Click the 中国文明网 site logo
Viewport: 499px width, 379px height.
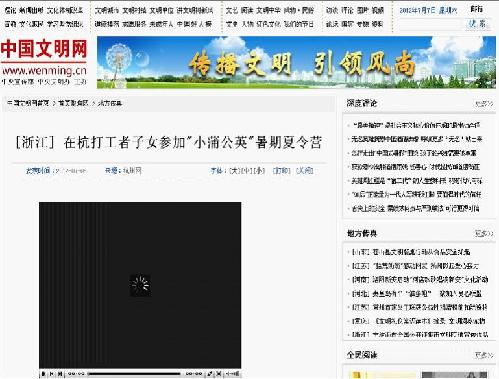(x=44, y=62)
